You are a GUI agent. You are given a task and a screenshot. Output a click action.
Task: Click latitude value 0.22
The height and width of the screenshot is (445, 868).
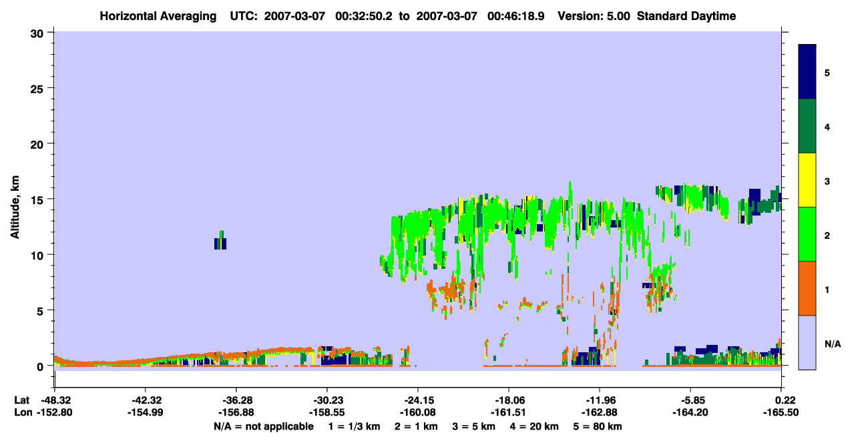tap(785, 400)
